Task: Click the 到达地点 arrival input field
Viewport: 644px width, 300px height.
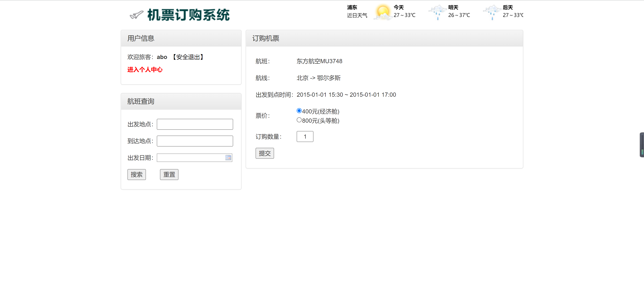Action: click(x=195, y=141)
